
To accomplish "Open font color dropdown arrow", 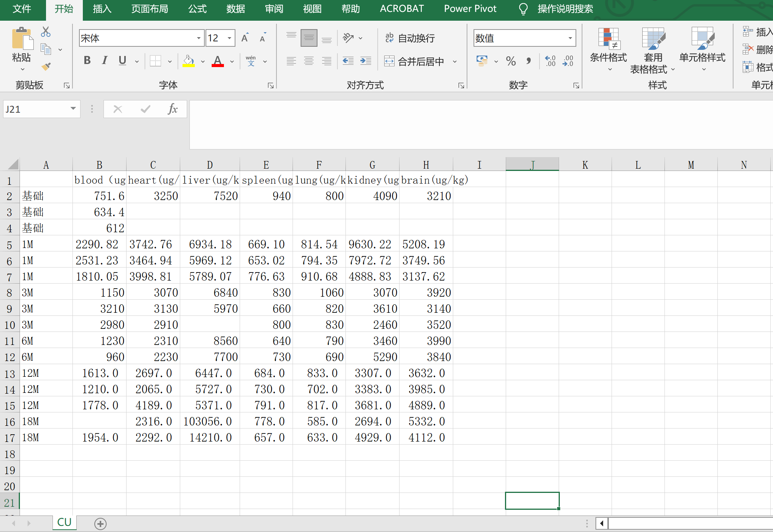I will 232,61.
